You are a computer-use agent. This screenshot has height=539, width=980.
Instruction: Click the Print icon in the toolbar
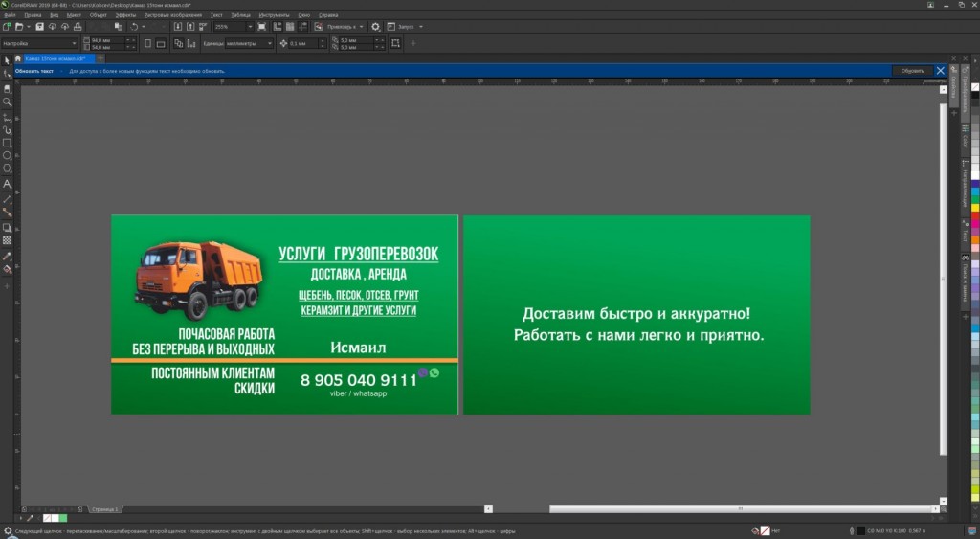[x=78, y=27]
